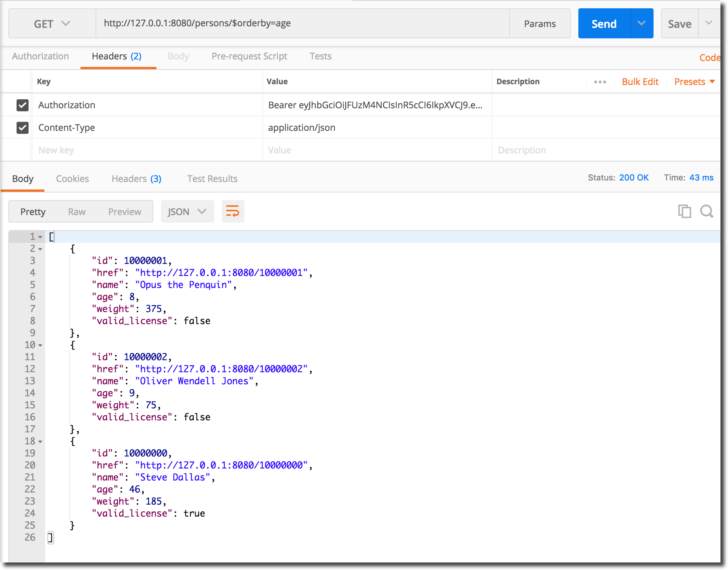Viewport: 728px width, 570px height.
Task: Open the response Headers (3) tab
Action: [136, 179]
